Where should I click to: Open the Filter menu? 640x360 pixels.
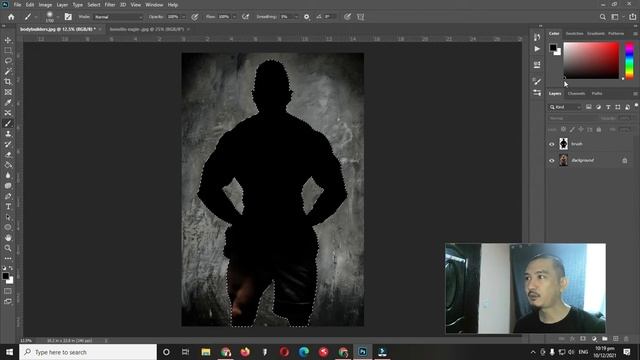click(x=110, y=5)
